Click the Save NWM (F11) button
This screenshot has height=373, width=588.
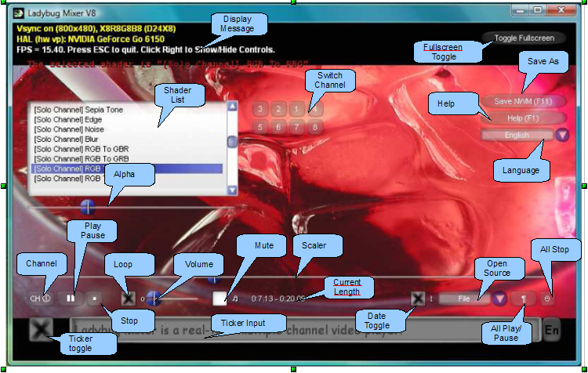pyautogui.click(x=523, y=101)
